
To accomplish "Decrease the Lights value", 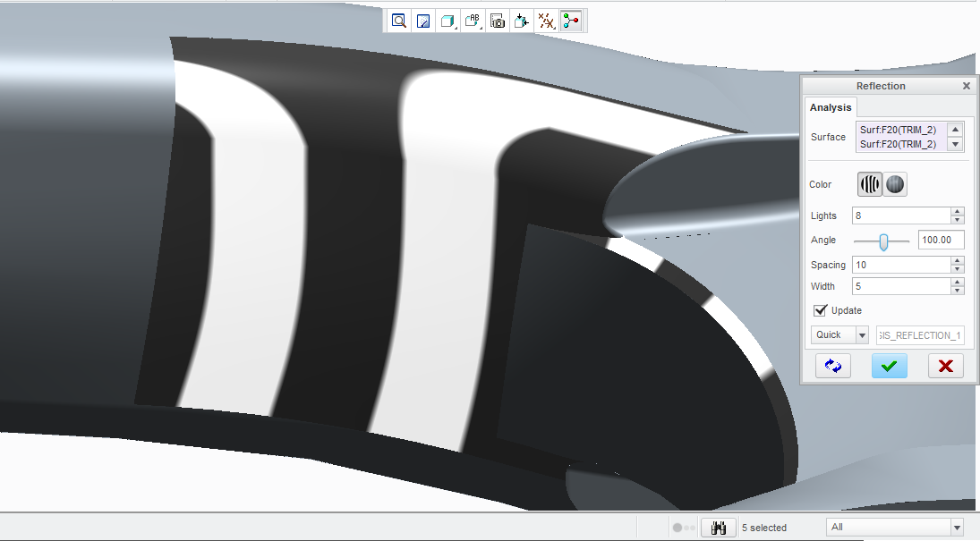I will (957, 219).
